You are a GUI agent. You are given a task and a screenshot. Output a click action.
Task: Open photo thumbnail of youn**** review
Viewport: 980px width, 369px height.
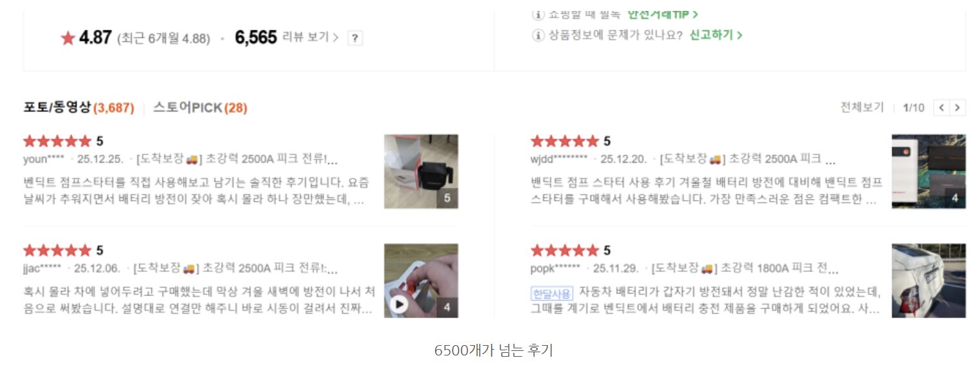(x=421, y=172)
